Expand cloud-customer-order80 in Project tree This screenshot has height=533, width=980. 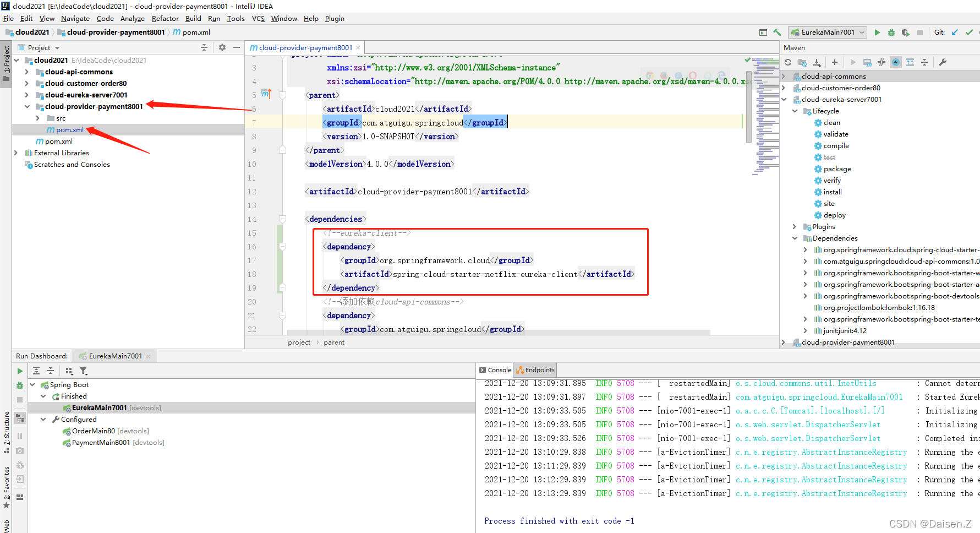tap(26, 84)
